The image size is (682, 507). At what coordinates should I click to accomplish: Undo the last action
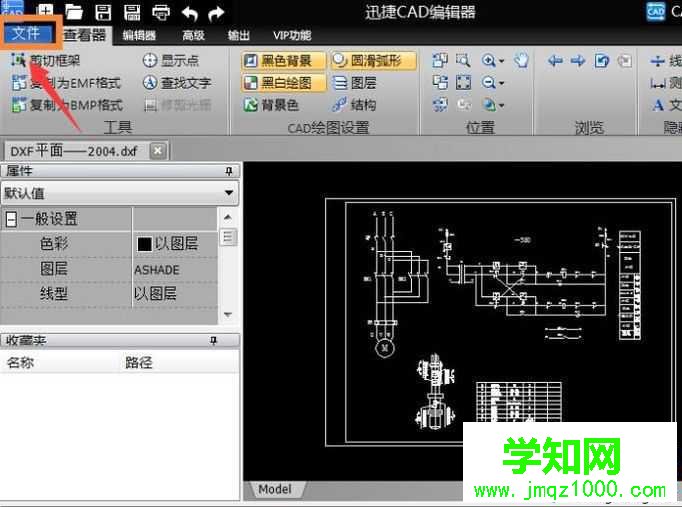tap(190, 13)
